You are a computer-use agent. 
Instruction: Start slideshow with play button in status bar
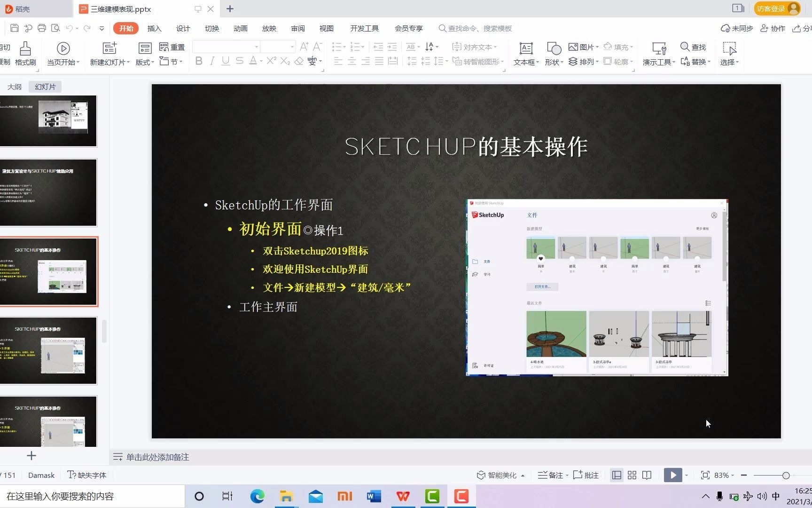coord(673,475)
